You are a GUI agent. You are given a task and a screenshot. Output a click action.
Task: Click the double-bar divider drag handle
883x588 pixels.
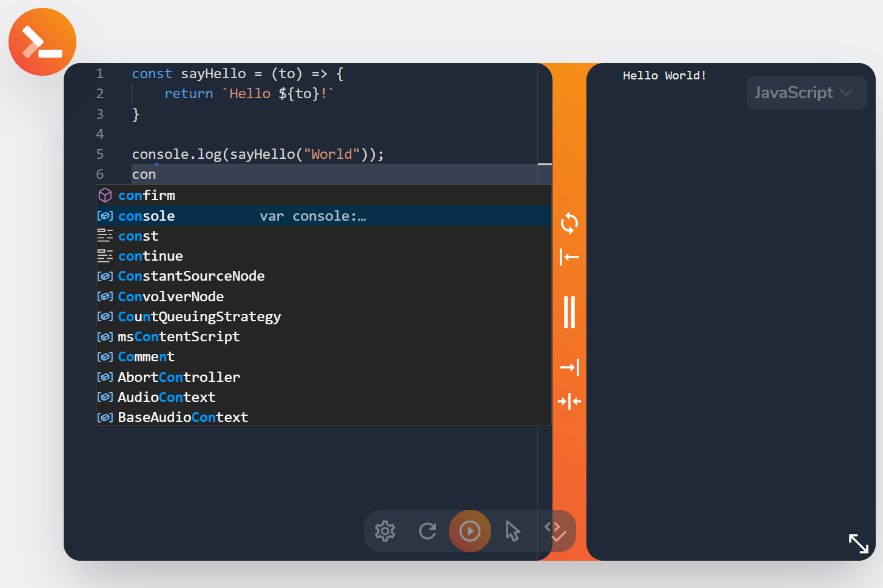coord(569,312)
